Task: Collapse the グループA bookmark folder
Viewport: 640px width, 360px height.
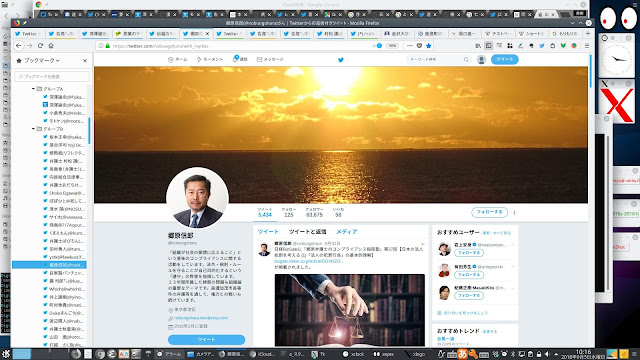Action: 33,89
